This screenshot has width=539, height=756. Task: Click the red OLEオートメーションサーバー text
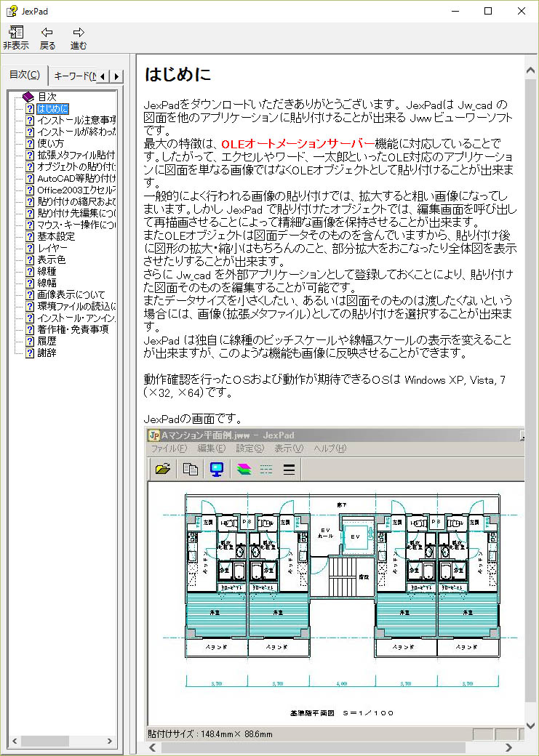point(298,144)
